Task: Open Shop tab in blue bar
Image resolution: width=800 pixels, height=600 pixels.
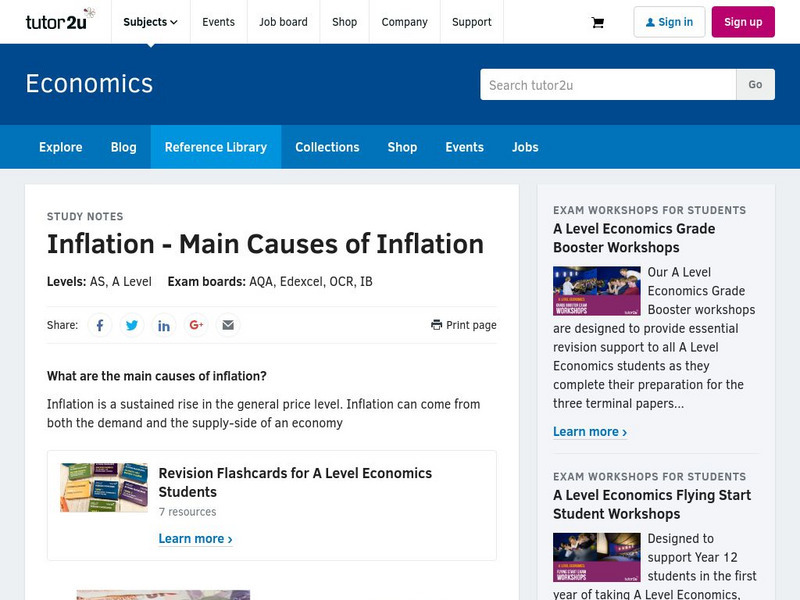Action: click(x=402, y=147)
